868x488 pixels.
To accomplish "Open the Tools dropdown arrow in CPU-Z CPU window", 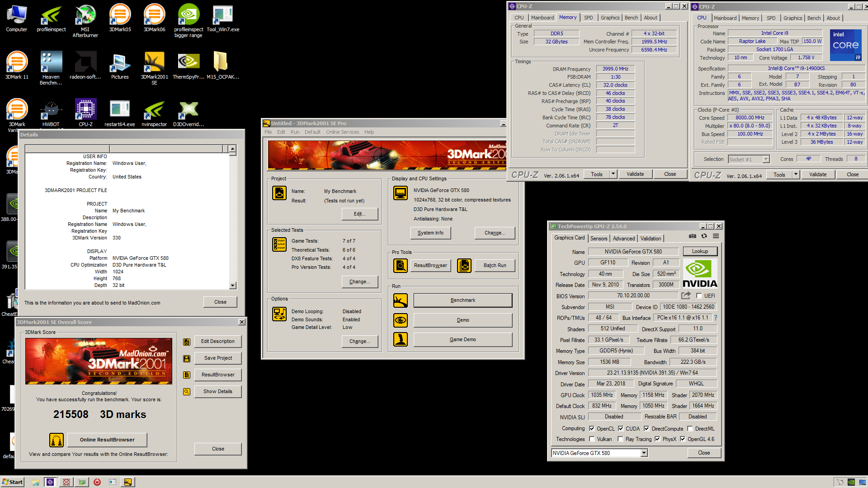I will pyautogui.click(x=796, y=174).
